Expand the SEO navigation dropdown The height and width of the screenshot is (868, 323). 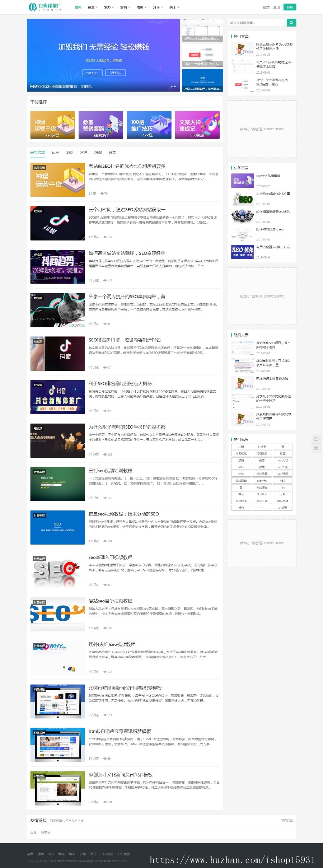[x=109, y=7]
